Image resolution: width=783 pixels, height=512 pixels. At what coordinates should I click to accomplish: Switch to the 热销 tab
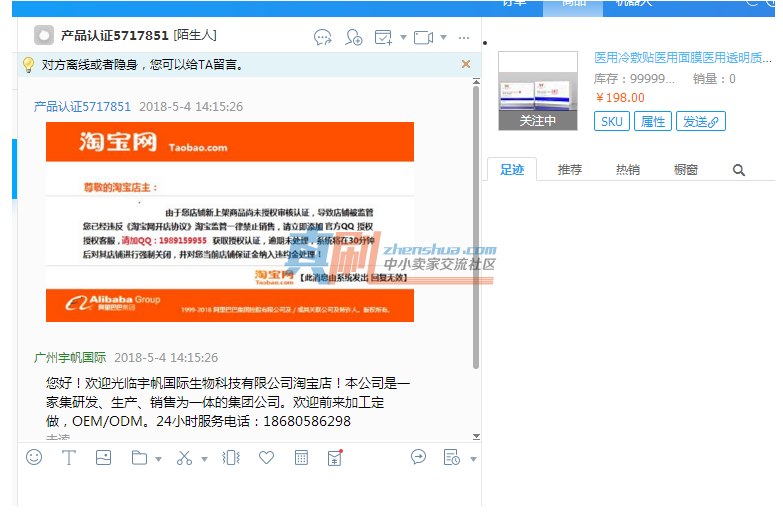tap(628, 169)
